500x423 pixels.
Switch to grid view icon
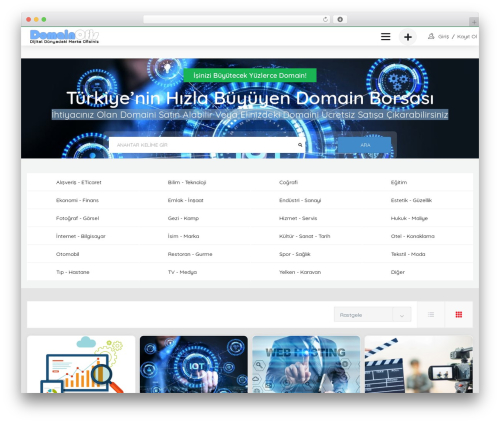coord(459,315)
